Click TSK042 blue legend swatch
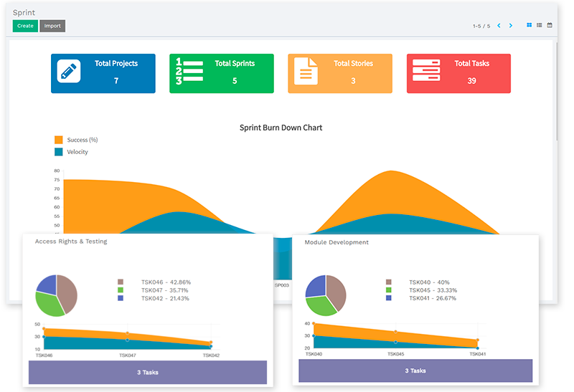 (x=121, y=298)
